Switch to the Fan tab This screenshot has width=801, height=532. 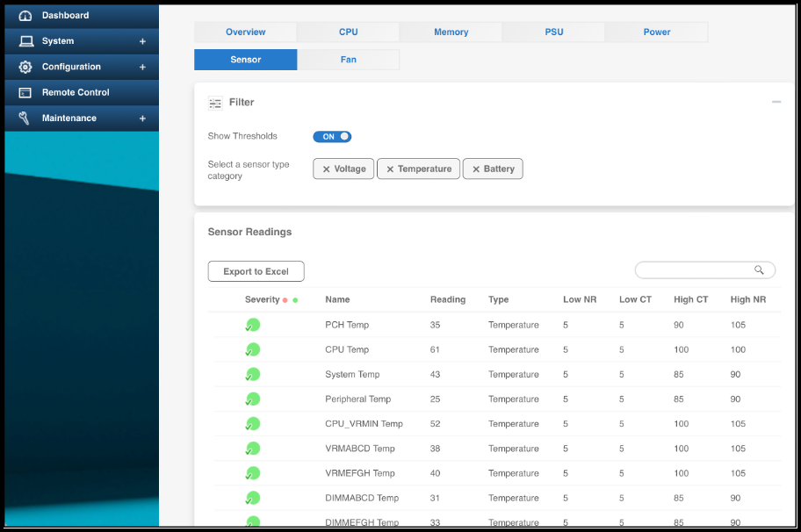[x=349, y=60]
